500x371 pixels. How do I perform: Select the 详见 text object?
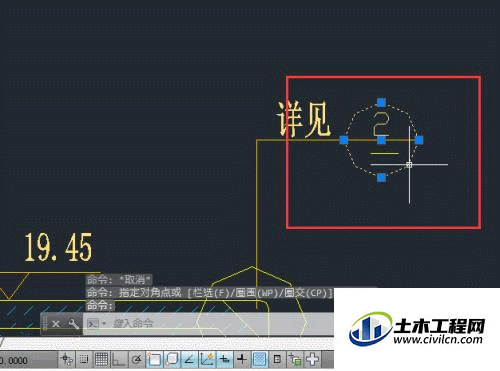tap(303, 119)
